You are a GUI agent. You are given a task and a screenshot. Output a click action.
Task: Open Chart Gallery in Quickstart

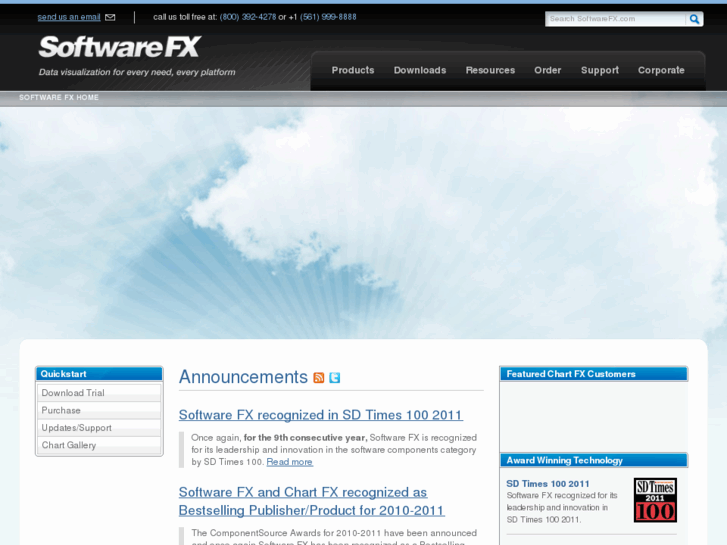pyautogui.click(x=99, y=445)
